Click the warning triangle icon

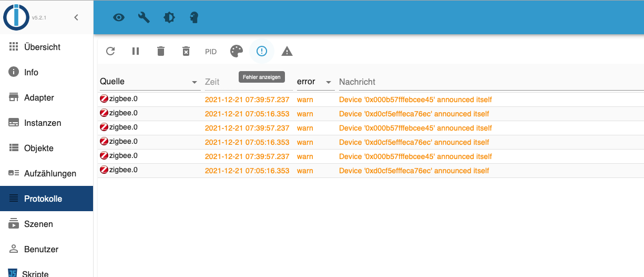287,51
